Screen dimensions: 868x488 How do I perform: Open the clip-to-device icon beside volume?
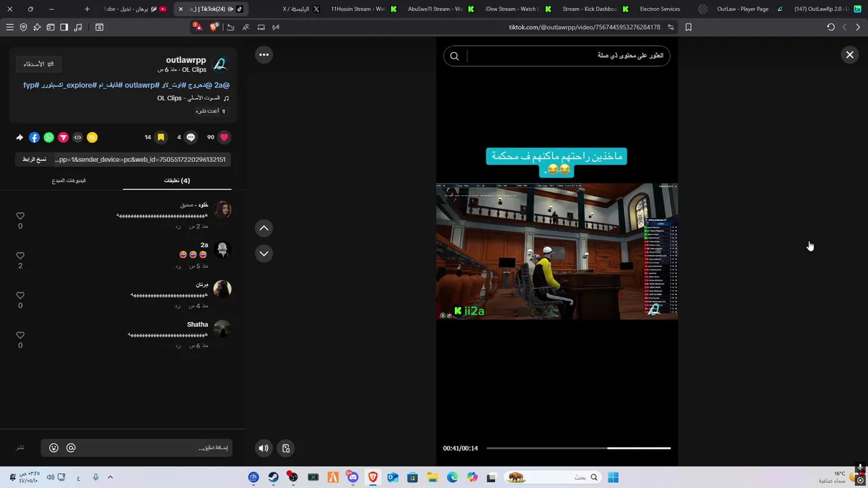click(286, 448)
